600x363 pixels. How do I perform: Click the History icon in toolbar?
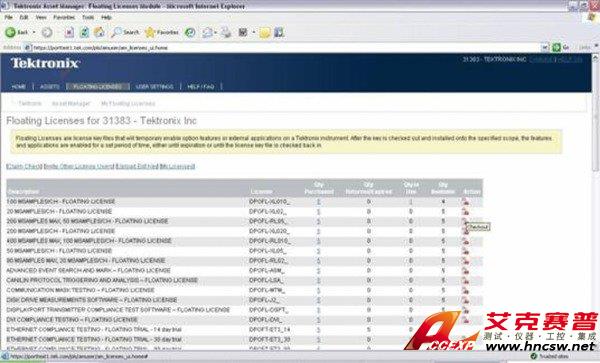[x=190, y=33]
